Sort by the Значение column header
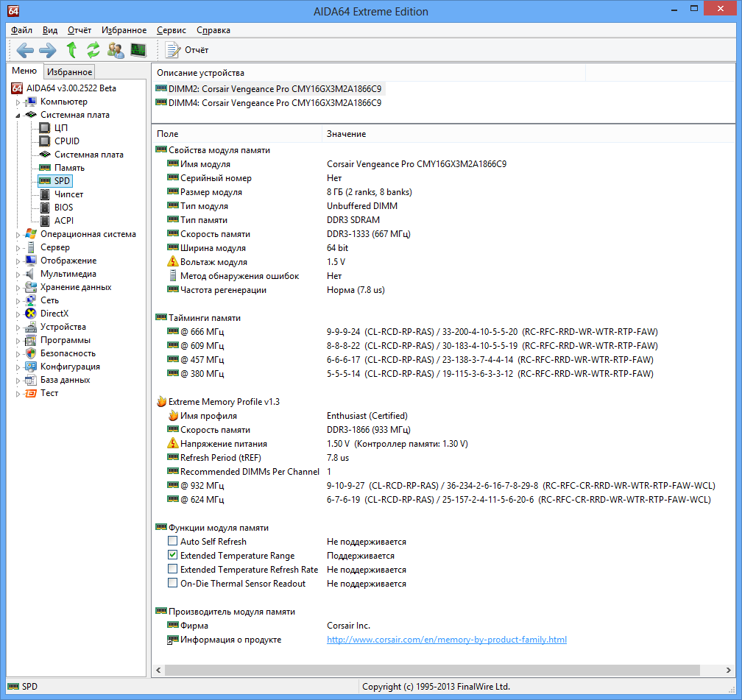The image size is (742, 700). pos(528,134)
